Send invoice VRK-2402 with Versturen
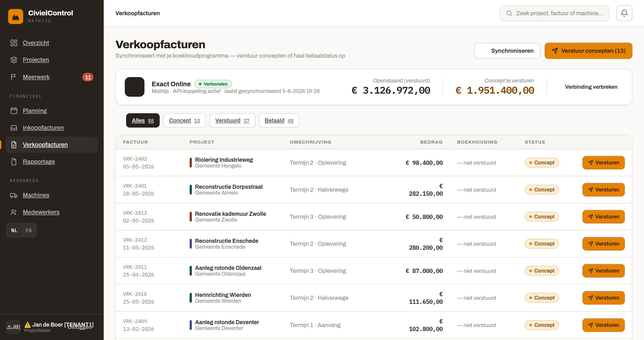 coord(603,163)
